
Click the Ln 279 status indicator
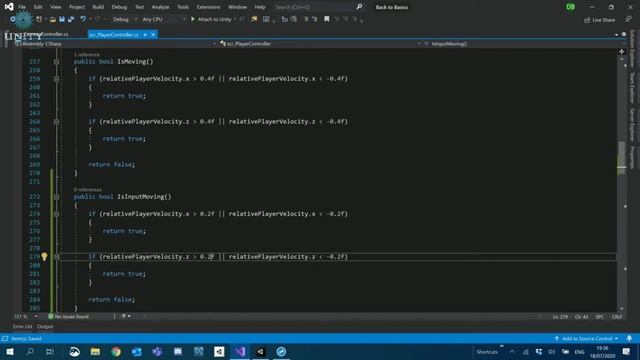(560, 317)
